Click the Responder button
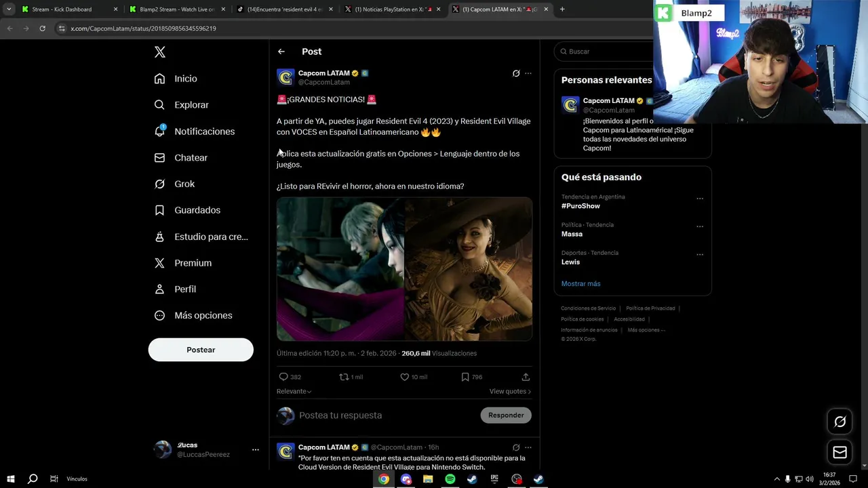Screen dimensions: 868x488 coord(506,415)
